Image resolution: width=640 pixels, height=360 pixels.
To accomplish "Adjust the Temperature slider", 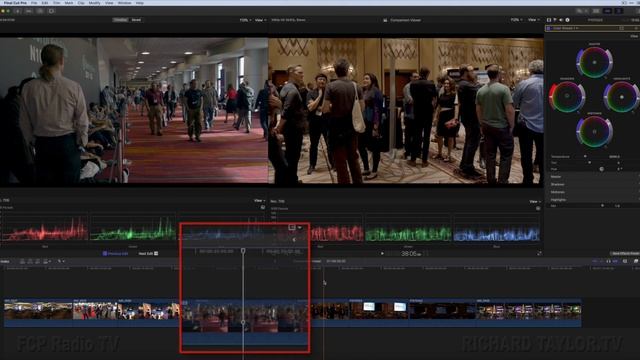I will click(x=585, y=156).
